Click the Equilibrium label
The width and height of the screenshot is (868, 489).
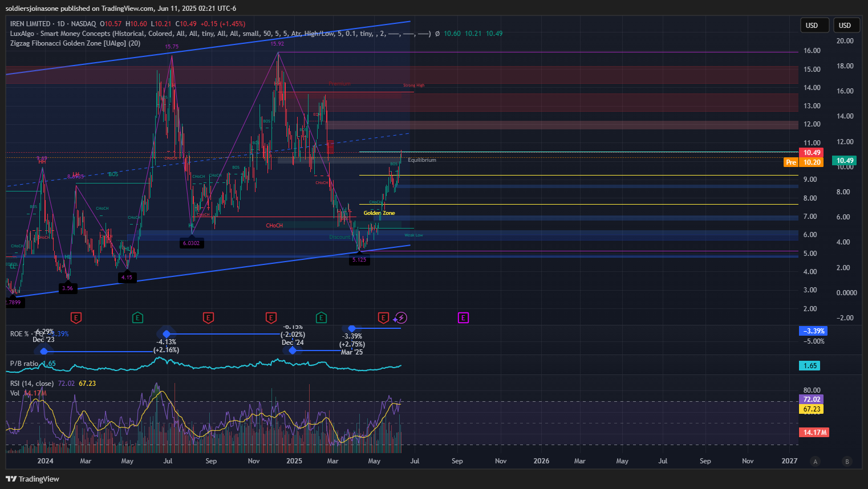click(x=422, y=160)
